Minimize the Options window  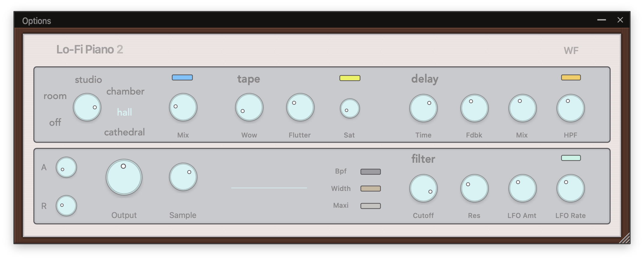(x=602, y=20)
